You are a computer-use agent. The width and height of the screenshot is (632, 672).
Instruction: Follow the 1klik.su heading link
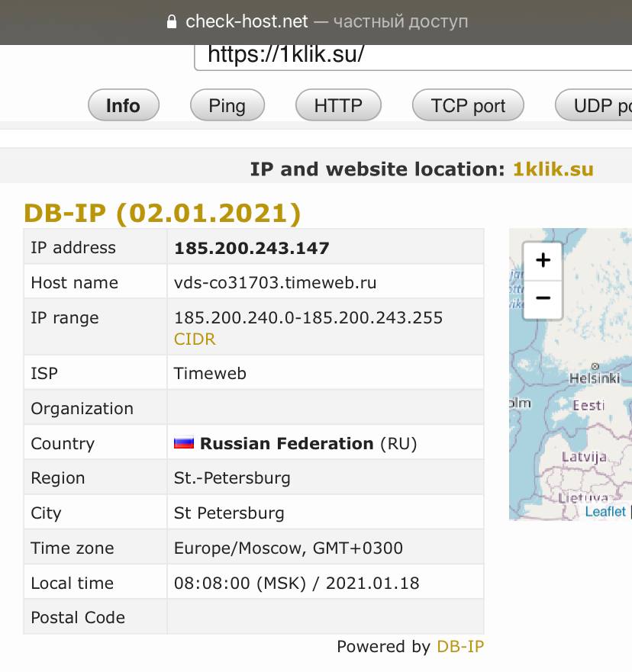(553, 169)
